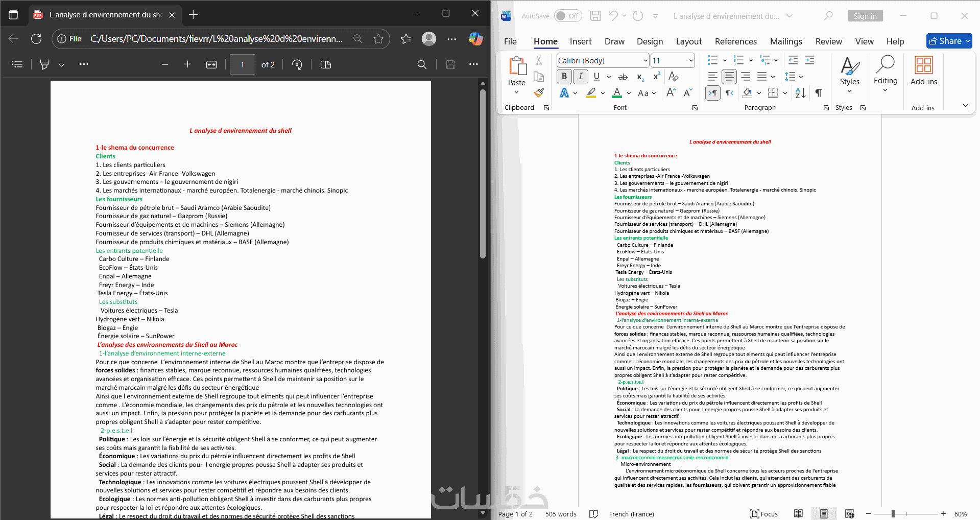Zoom in on the PDF with plus icon
Image resolution: width=980 pixels, height=520 pixels.
187,64
